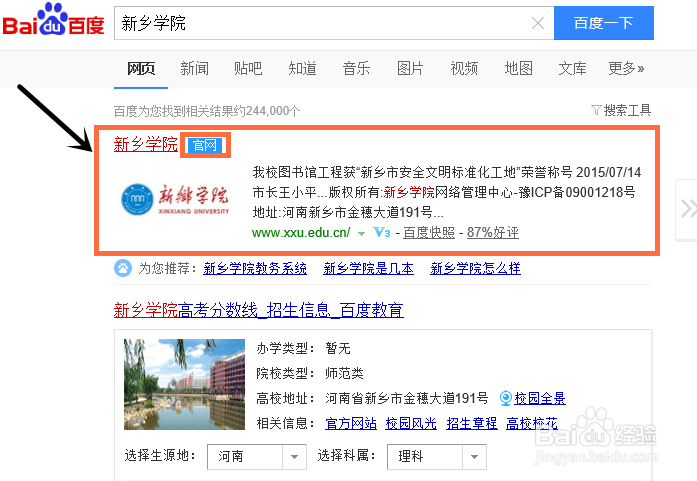
Task: Open suggested search 新乡学院是几本
Action: click(369, 269)
